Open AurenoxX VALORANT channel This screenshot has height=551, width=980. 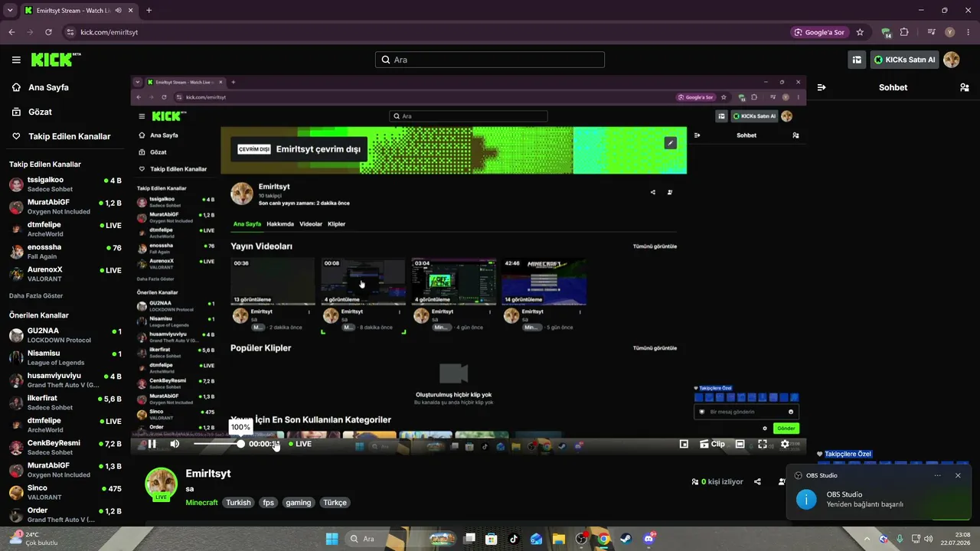pyautogui.click(x=66, y=274)
